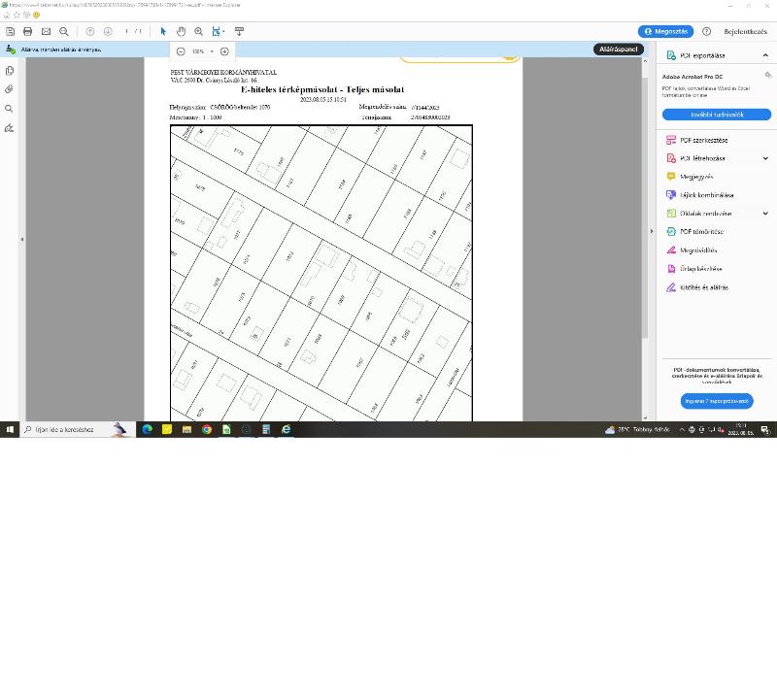Viewport: 777px width, 700px height.
Task: Open Google Chrome from the taskbar
Action: click(207, 429)
